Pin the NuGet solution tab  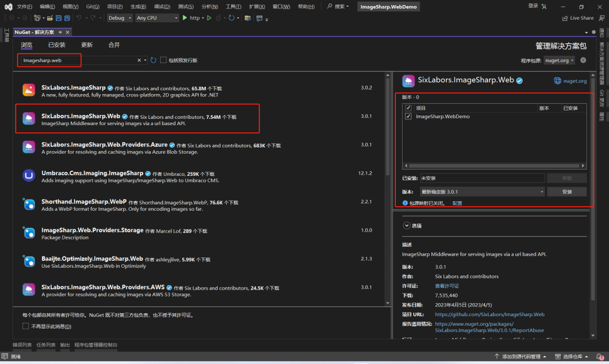click(60, 32)
